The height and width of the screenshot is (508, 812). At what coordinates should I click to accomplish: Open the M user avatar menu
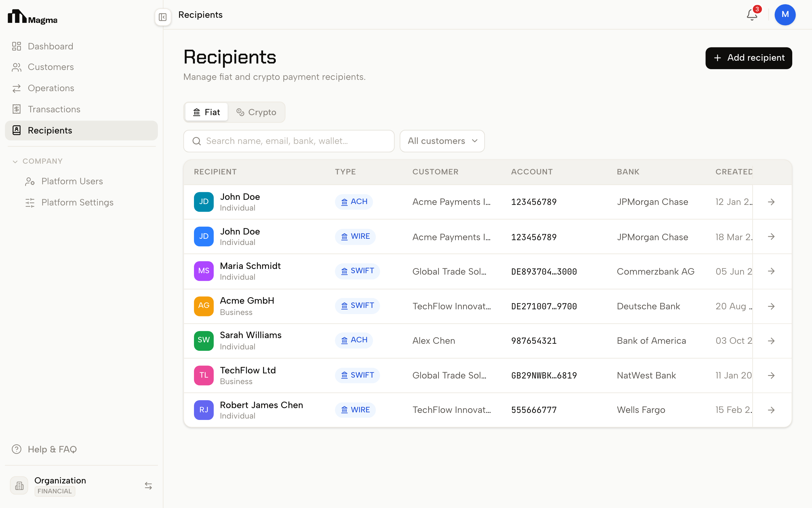point(785,15)
